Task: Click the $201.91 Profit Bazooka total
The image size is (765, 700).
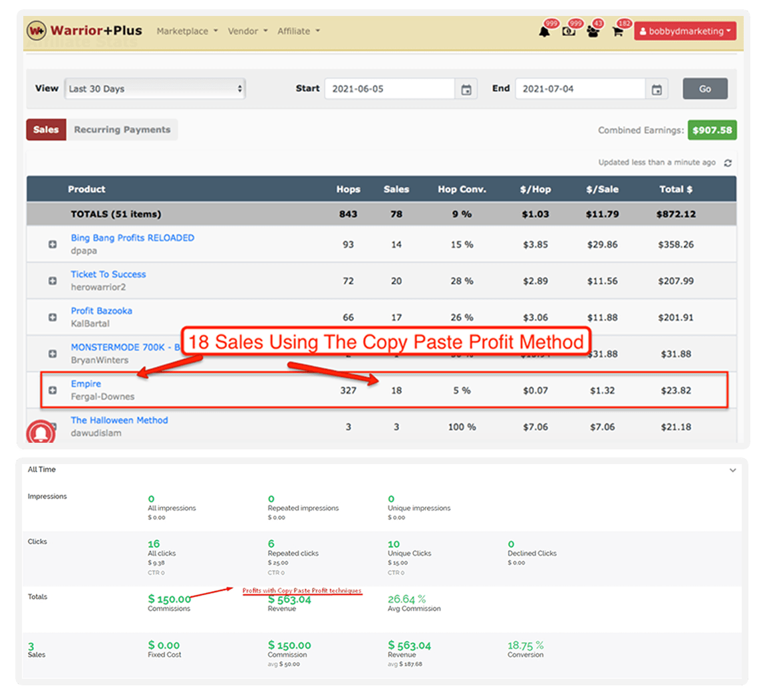Action: coord(677,317)
